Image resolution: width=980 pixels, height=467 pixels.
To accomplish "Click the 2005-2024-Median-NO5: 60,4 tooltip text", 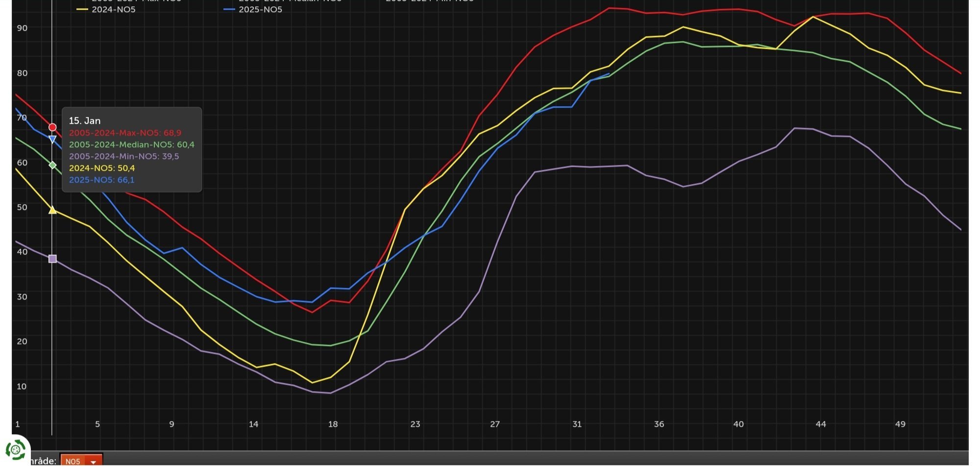I will (131, 144).
